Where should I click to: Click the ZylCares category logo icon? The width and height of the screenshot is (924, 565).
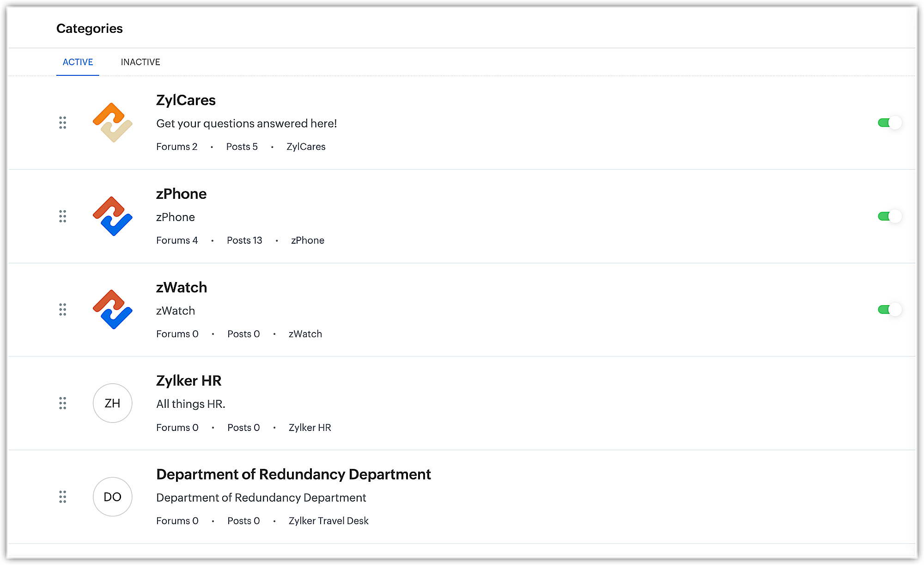pos(112,123)
